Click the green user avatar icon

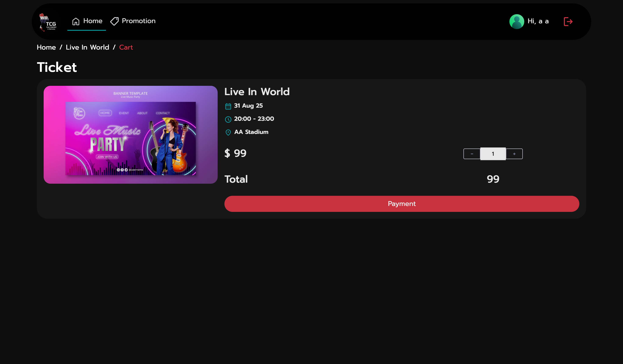tap(516, 21)
